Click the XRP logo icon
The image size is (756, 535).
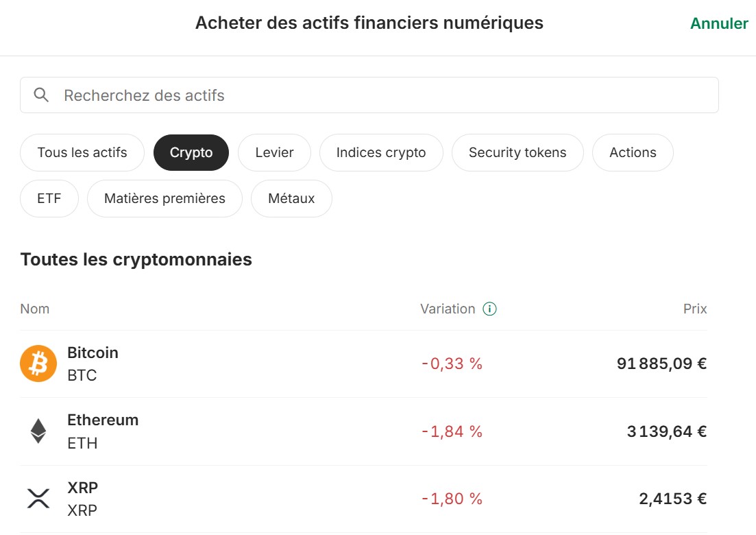[38, 498]
